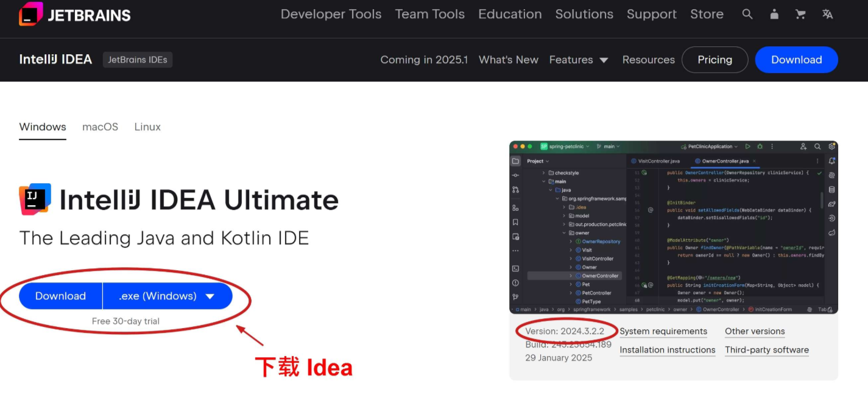Image resolution: width=868 pixels, height=409 pixels.
Task: Open the IDE settings gear icon
Action: [832, 147]
